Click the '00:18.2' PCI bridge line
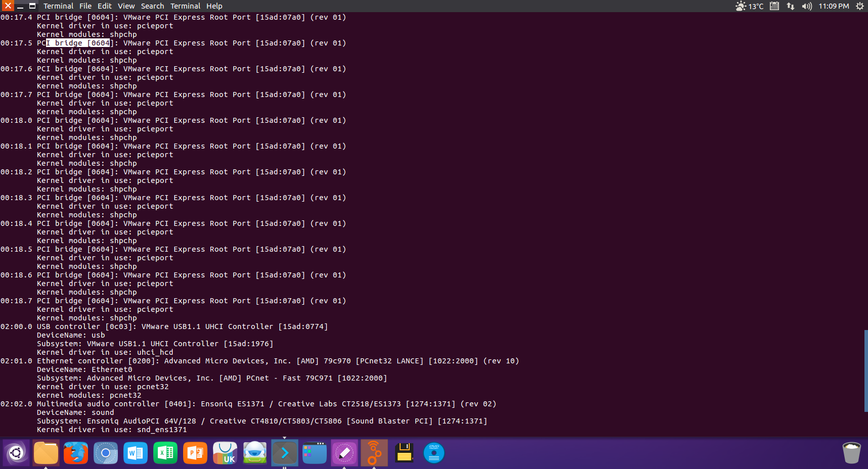 click(173, 172)
